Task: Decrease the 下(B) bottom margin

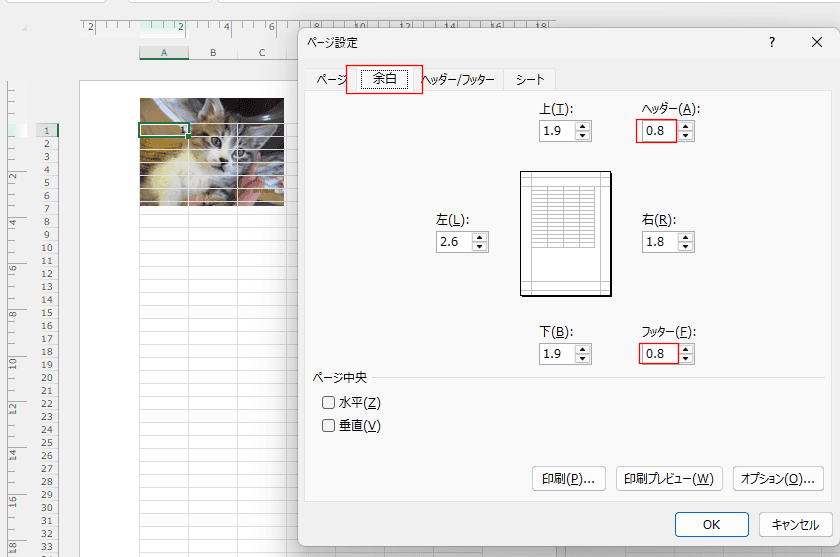Action: click(582, 359)
